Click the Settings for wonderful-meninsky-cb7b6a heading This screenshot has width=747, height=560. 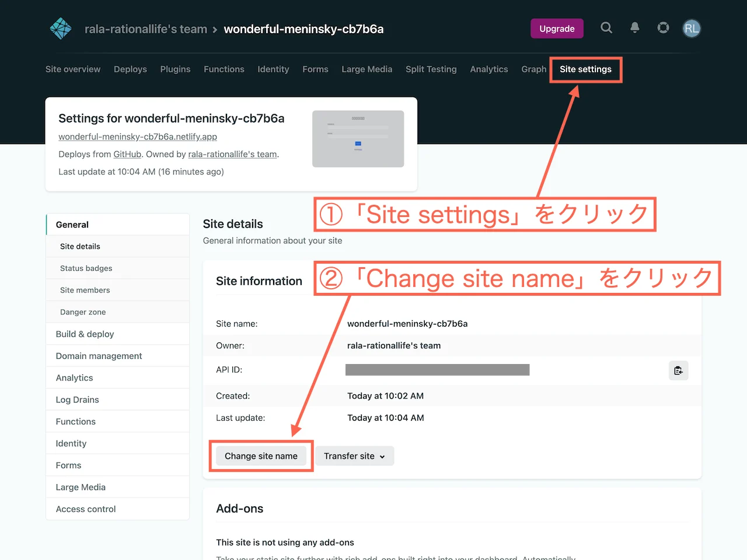point(172,118)
